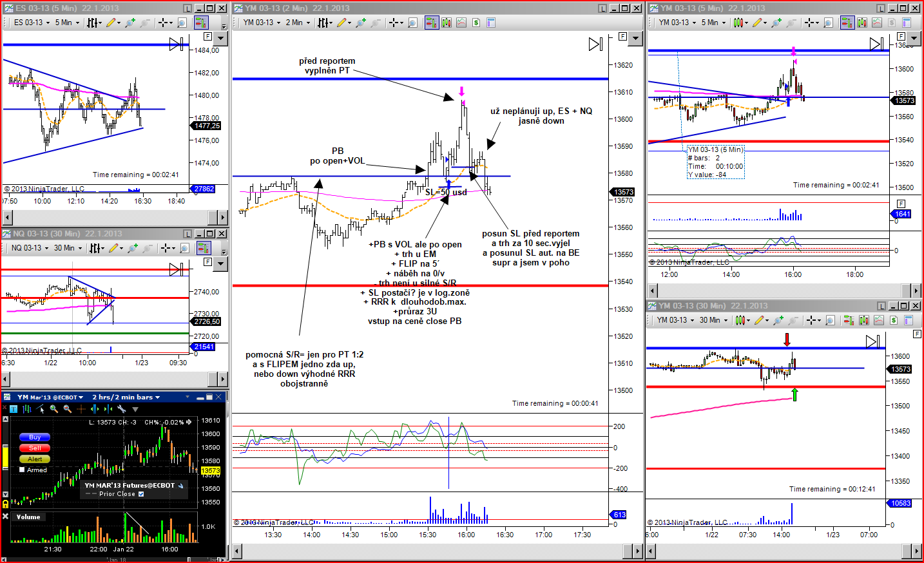
Task: Zoom out with minus magnifier in TWS chart
Action: (x=67, y=409)
